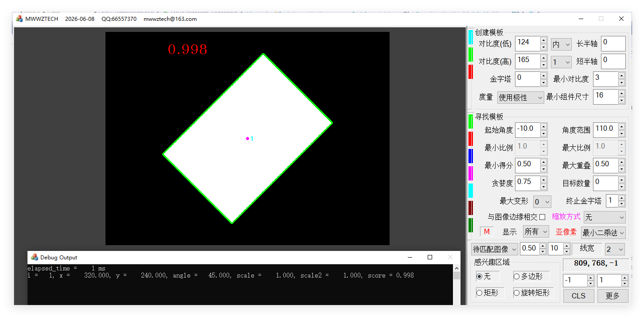Viewport: 644px width, 317px height.
Task: Click the magenta swatch beside 最小得分
Action: pos(471,173)
